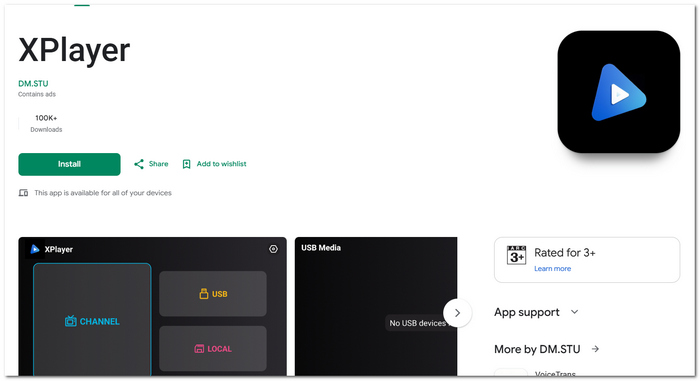700x381 pixels.
Task: Advance screenshots with the next arrow
Action: (x=457, y=313)
